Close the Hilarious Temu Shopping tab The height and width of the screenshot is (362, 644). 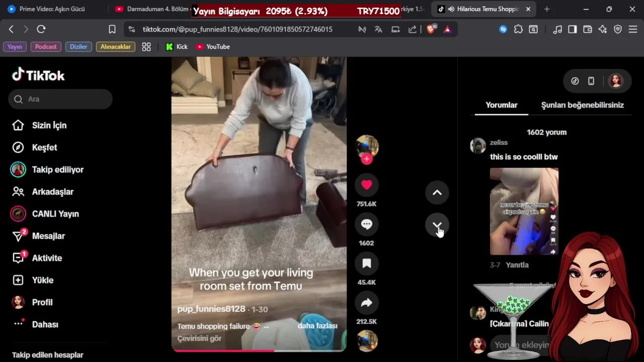point(528,9)
